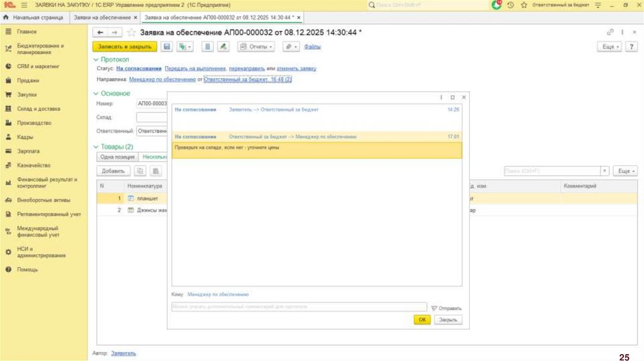
Task: Open Производство section in sidebar
Action: [34, 123]
